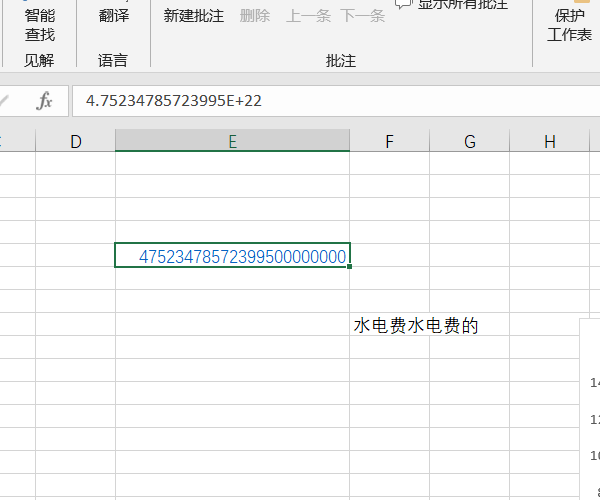This screenshot has width=600, height=500.
Task: Select column H header
Action: point(549,142)
